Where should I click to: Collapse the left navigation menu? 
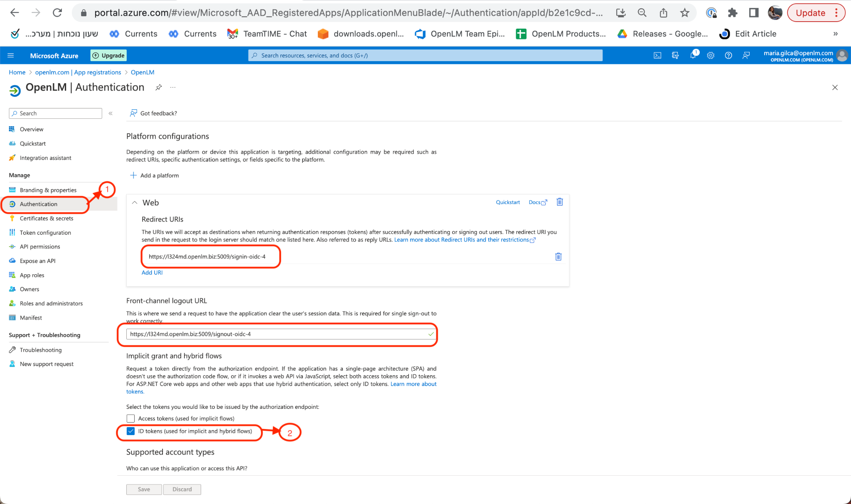point(111,113)
